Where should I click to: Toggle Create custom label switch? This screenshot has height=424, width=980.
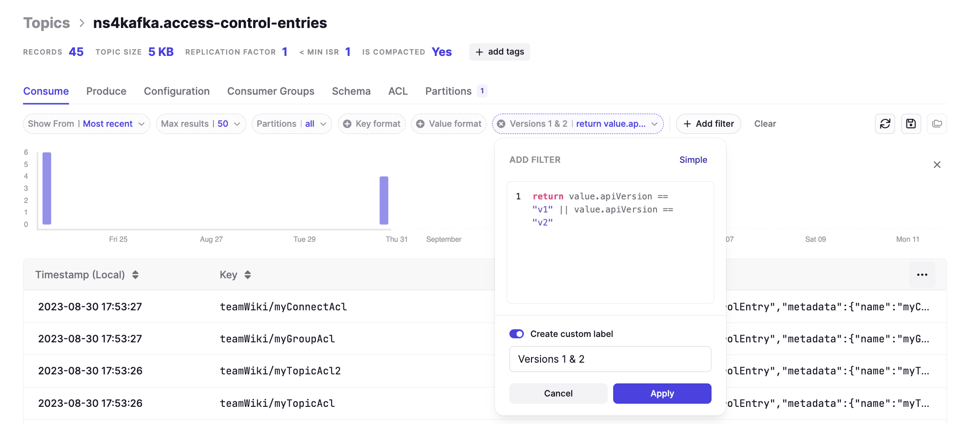[517, 334]
